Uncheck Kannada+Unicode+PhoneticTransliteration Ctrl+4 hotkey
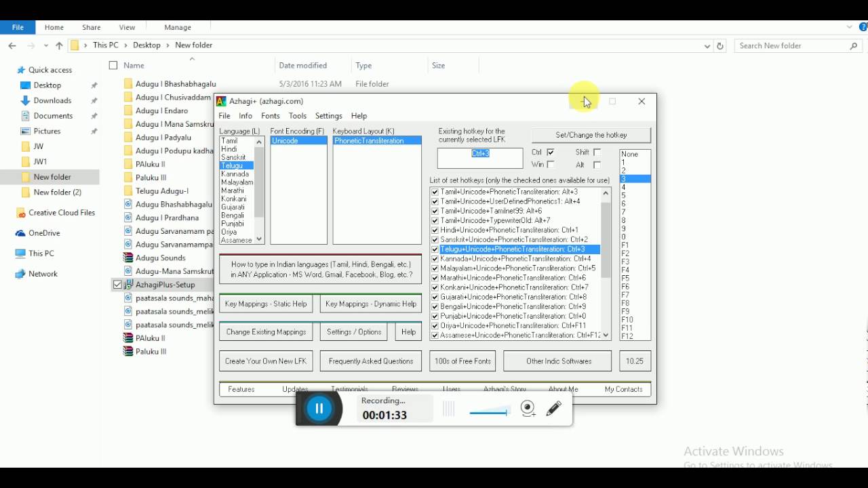Viewport: 868px width, 488px height. (x=435, y=259)
